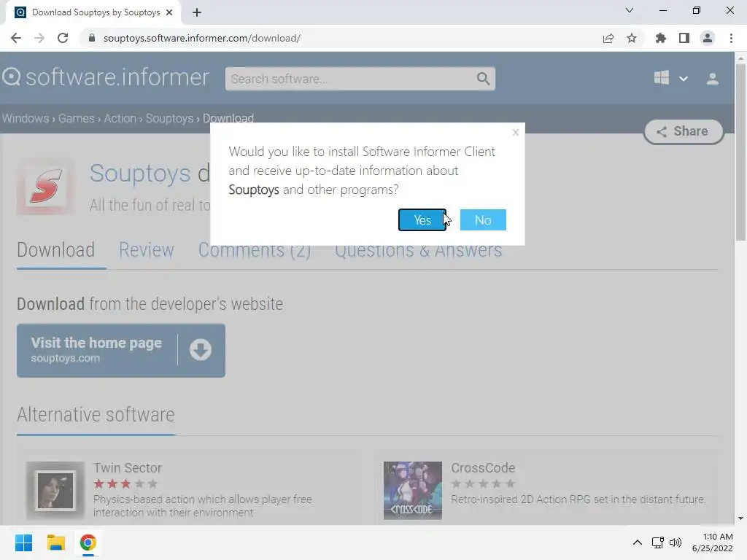Viewport: 747px width, 560px height.
Task: Open the tab search chevron
Action: point(630,10)
